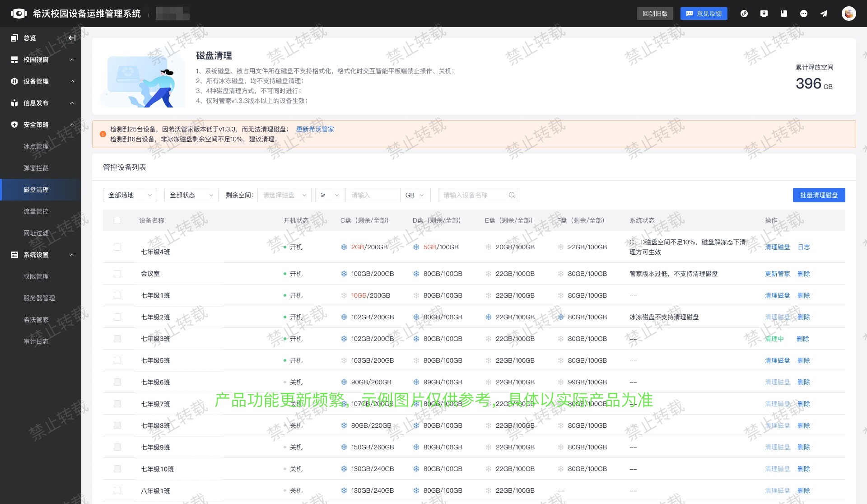The width and height of the screenshot is (867, 504).
Task: Open the GB unit dropdown
Action: tap(415, 195)
